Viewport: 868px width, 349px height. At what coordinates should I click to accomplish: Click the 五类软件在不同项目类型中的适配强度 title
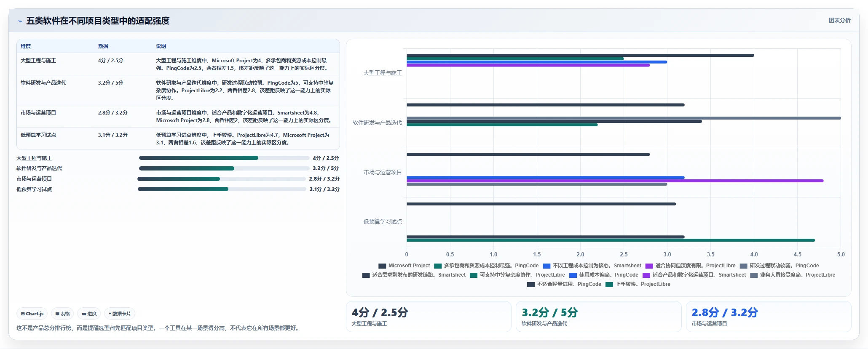[98, 21]
